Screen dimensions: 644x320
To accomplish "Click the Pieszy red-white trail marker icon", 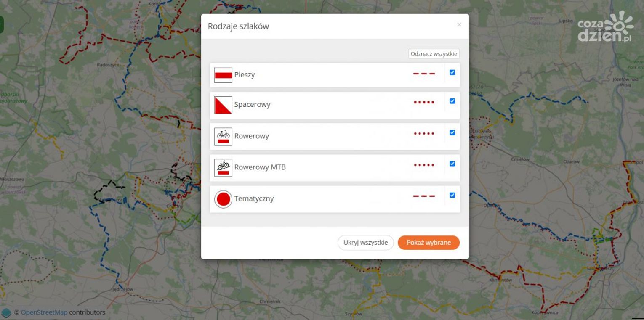I will tap(223, 75).
